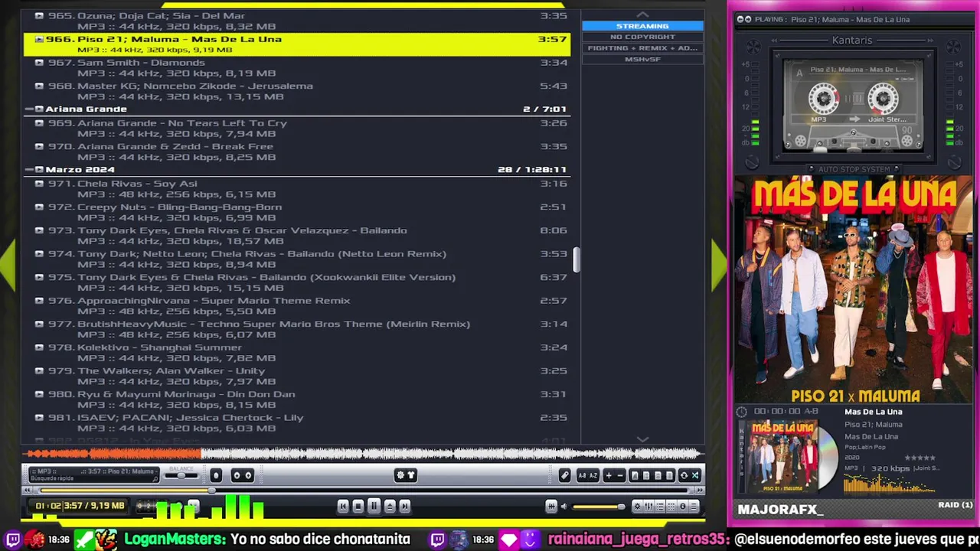This screenshot has width=980, height=551.
Task: Select track 973. Bailando by Tony Dark Eyes
Action: pyautogui.click(x=297, y=236)
